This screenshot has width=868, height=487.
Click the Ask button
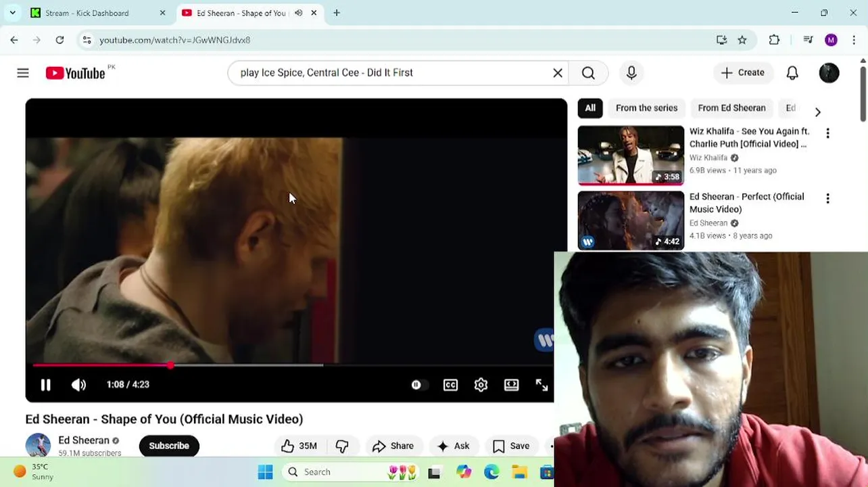(x=453, y=446)
